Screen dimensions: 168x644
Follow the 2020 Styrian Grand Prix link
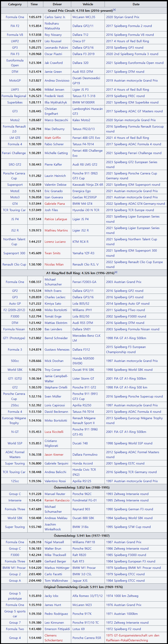122,17
